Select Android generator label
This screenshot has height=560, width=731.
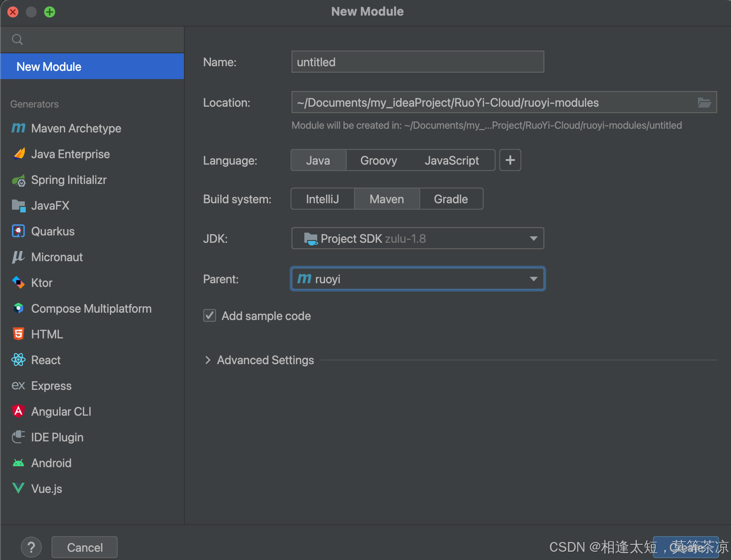(51, 463)
